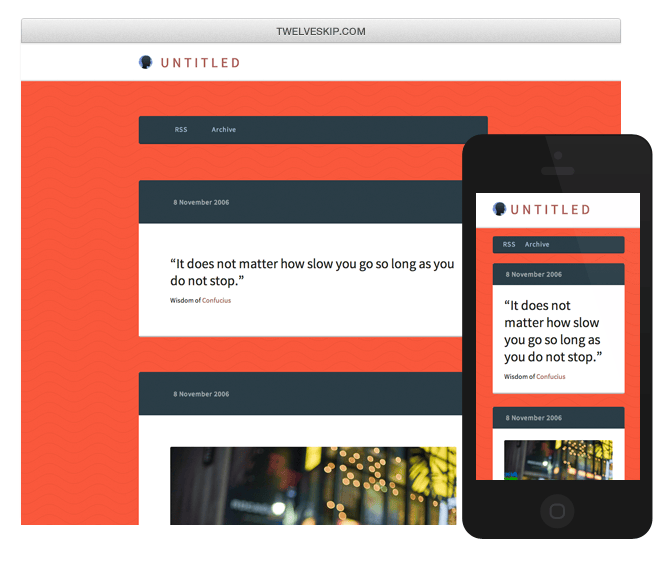
Task: Click the avatar logo beside desktop UNTITLED title
Action: [x=145, y=62]
